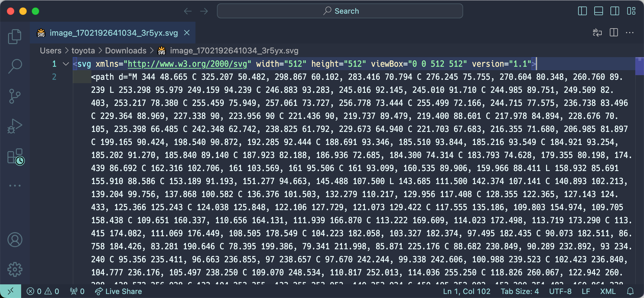Open the remote window indicator

point(11,291)
